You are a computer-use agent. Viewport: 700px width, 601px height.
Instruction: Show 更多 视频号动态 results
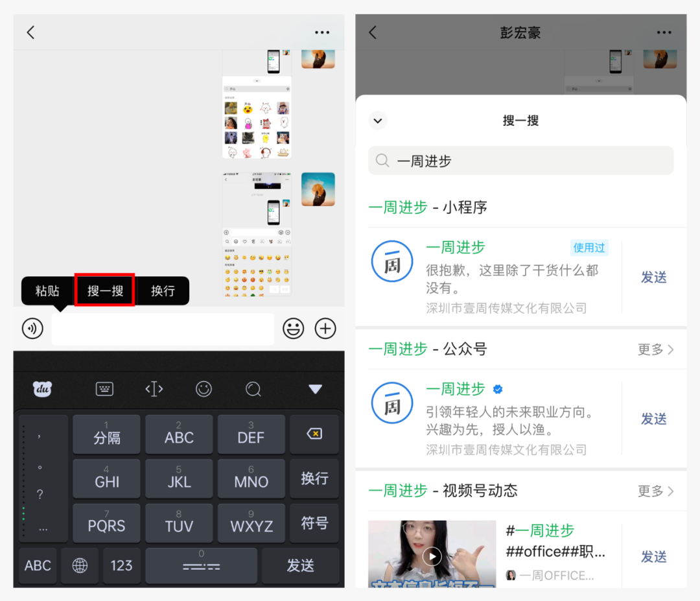coord(655,491)
